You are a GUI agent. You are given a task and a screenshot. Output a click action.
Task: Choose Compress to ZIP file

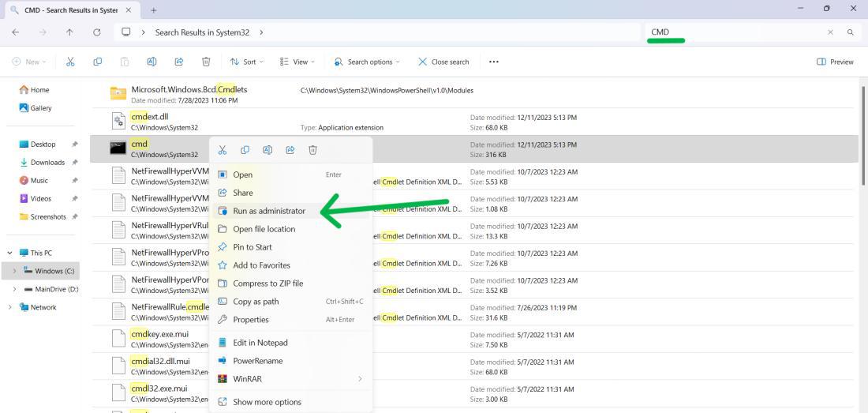pos(290,283)
